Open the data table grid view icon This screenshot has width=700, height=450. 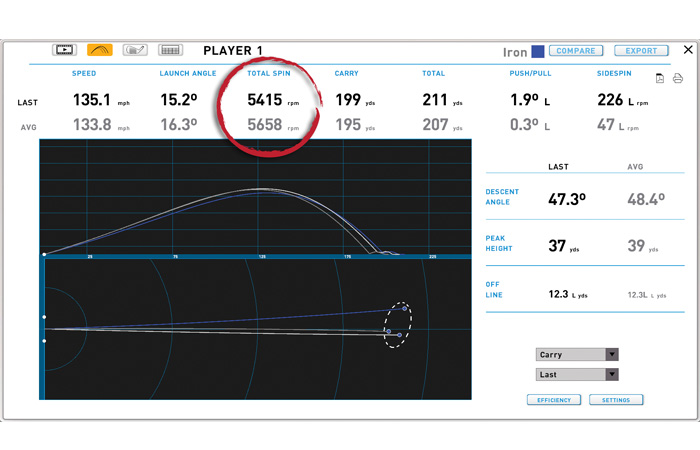pos(170,49)
